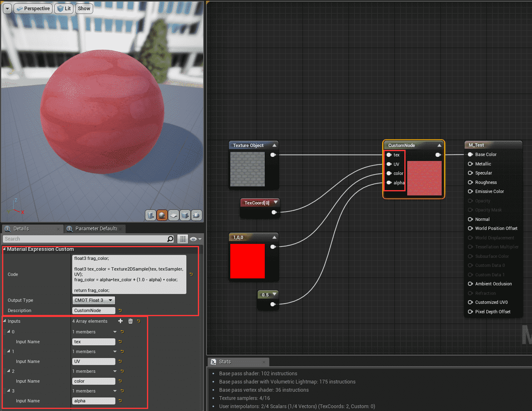This screenshot has height=411, width=532.
Task: Expand the TexCoord[0] node arrow
Action: point(275,202)
